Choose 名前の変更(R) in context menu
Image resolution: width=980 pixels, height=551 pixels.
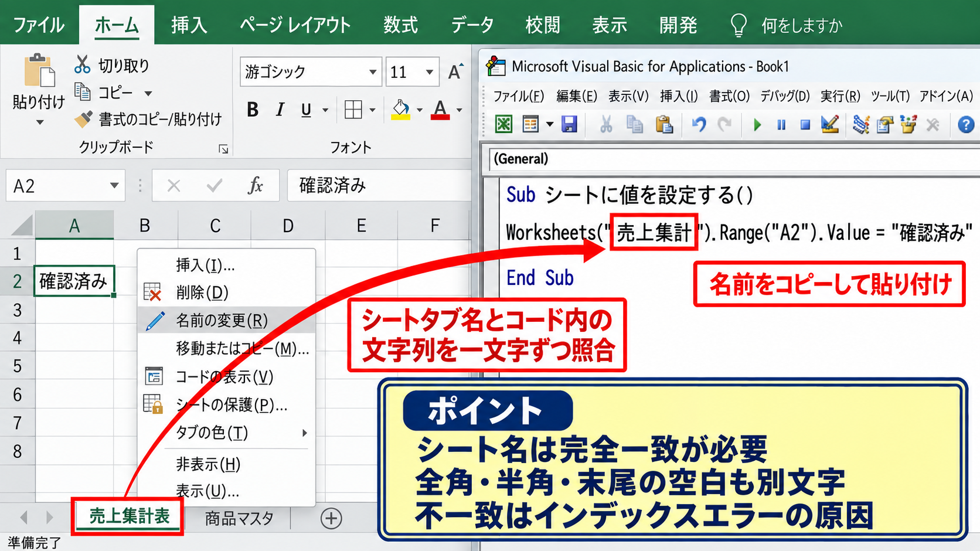[227, 321]
